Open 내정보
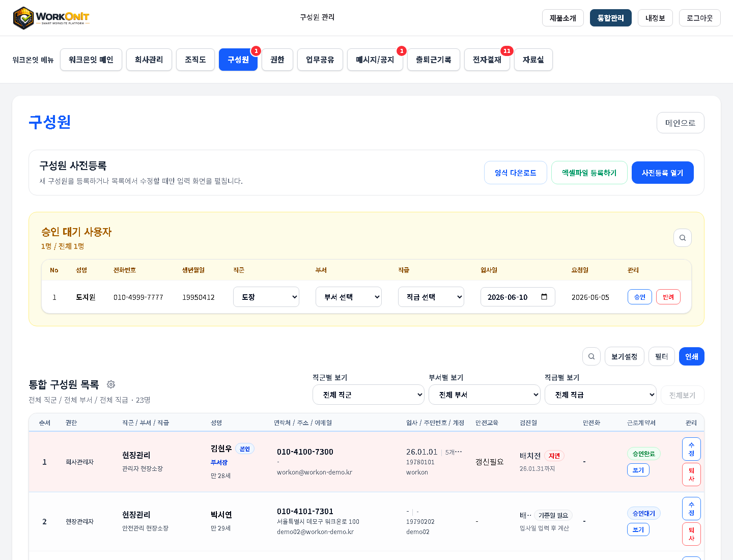 tap(656, 18)
